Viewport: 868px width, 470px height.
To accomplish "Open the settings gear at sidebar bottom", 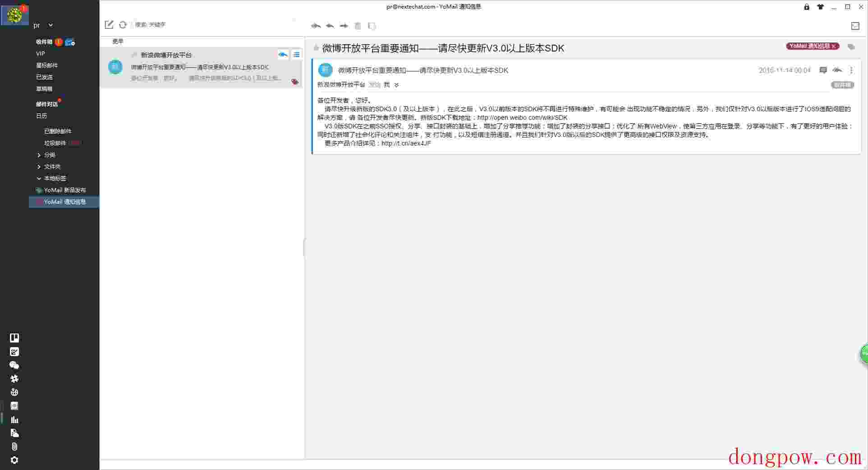I will [x=14, y=460].
